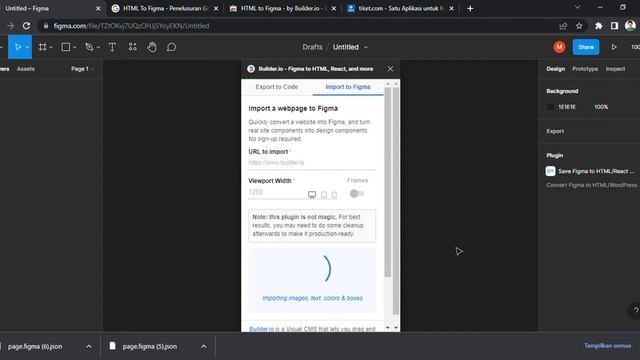Expand shape tools dropdown arrow
The image size is (640, 360).
coord(74,48)
